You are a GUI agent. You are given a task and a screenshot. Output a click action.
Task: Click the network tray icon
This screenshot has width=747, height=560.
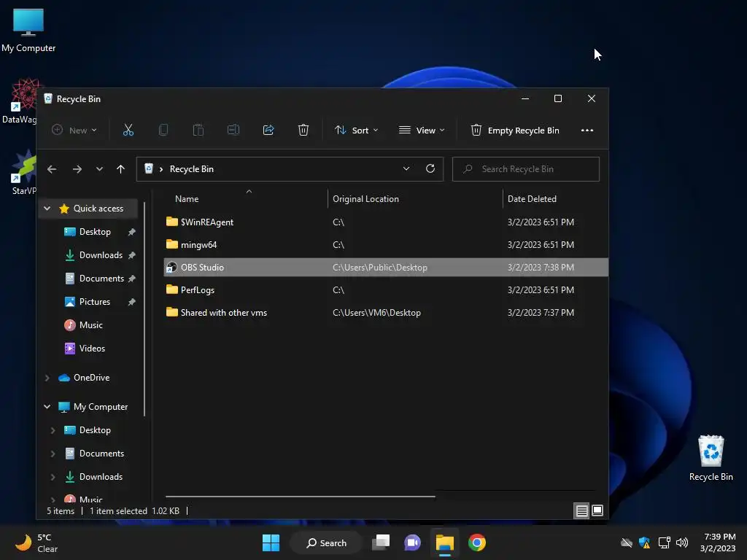coord(664,542)
